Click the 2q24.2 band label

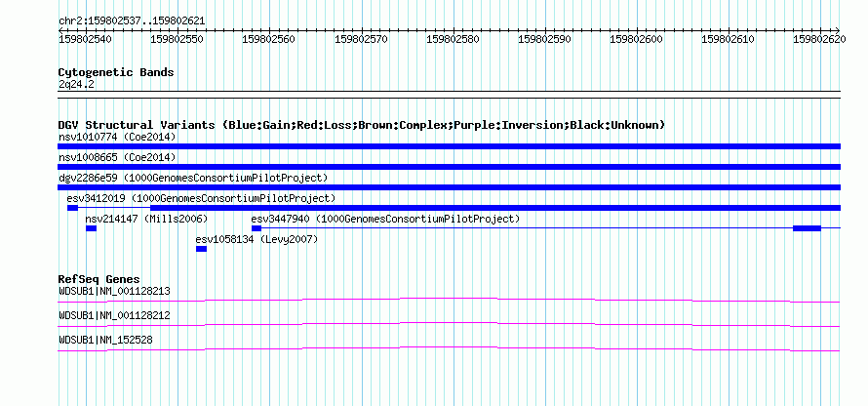point(76,84)
